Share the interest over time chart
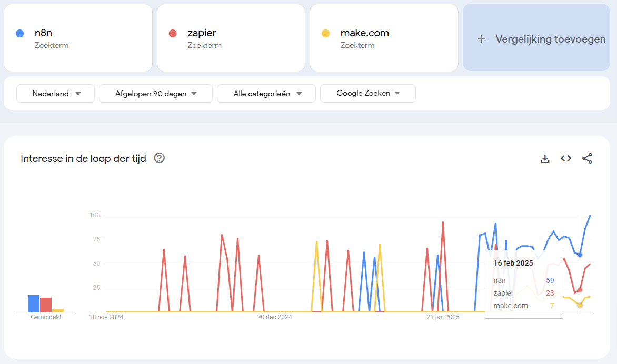This screenshot has width=617, height=364. coord(587,158)
